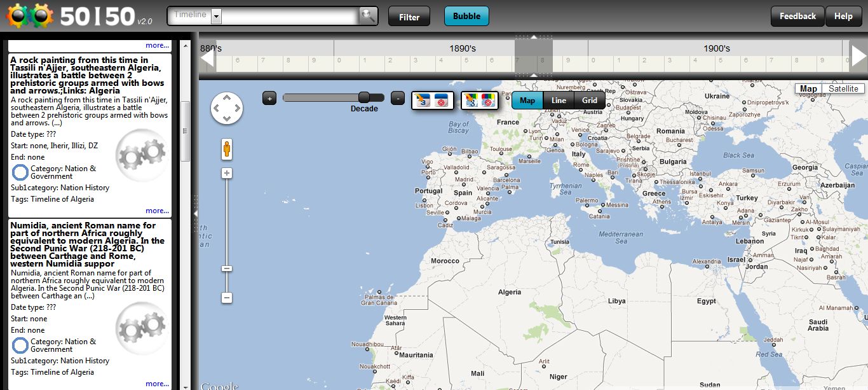Click the event list scrollbar up arrow

pyautogui.click(x=186, y=45)
